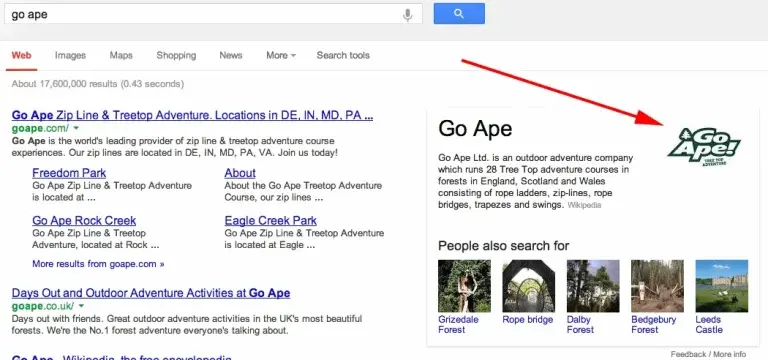Click the 'More info' link below the panel
The image size is (768, 360).
(x=730, y=354)
